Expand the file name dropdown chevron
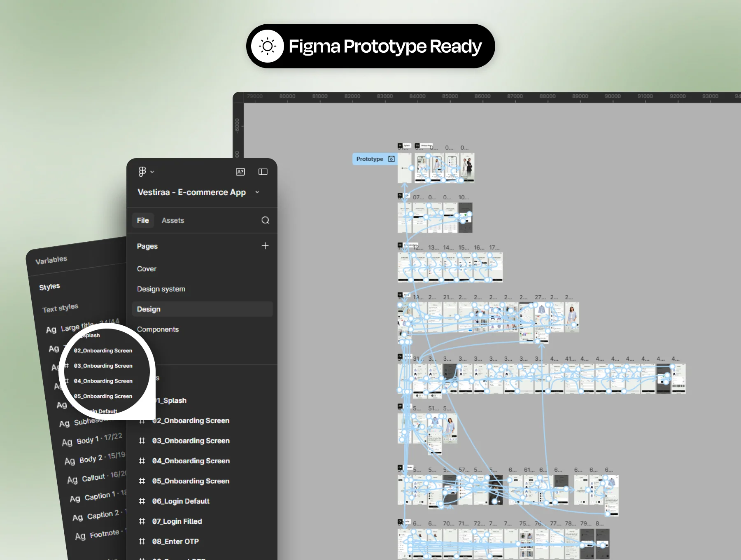This screenshot has height=560, width=741. pyautogui.click(x=257, y=192)
